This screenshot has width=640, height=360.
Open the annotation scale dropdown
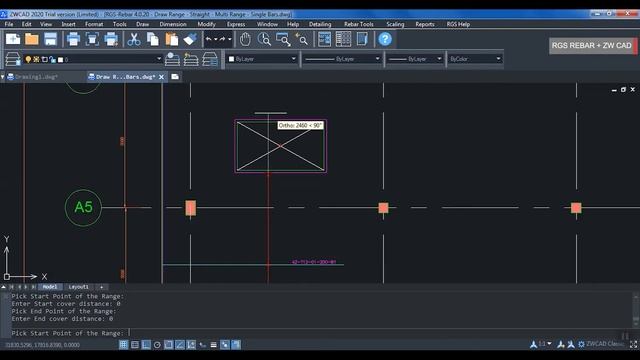tap(549, 344)
